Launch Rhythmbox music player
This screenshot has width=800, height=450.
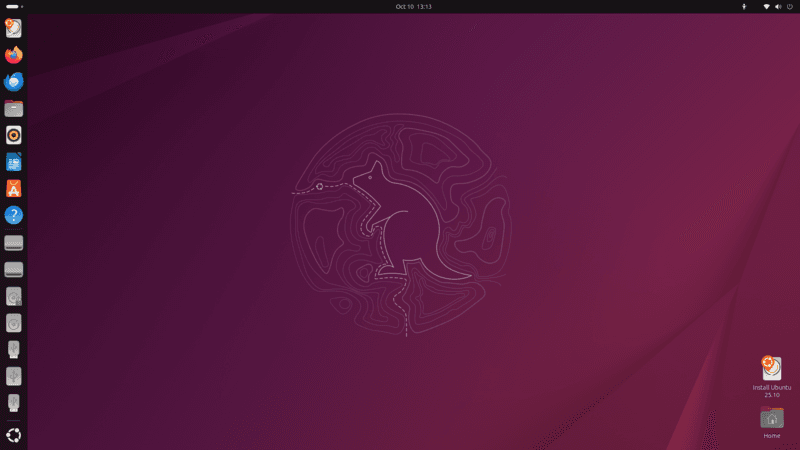coord(14,135)
